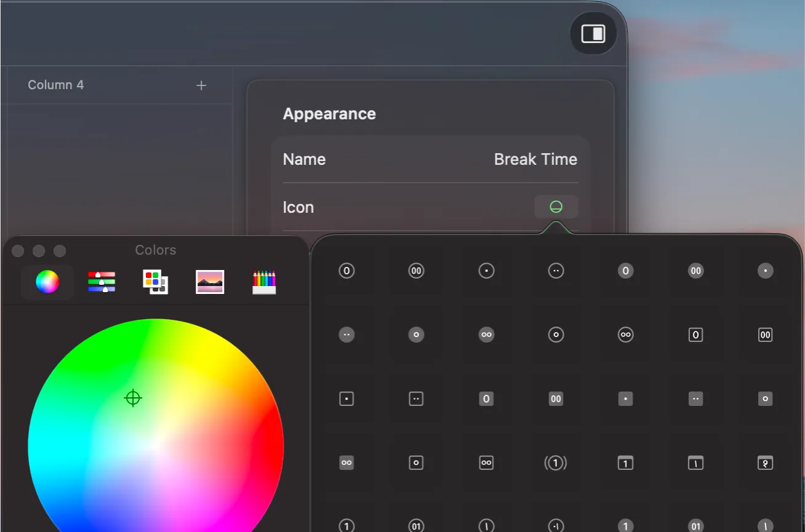805x532 pixels.
Task: Pick the "0" in rounded square icon
Action: 695,335
